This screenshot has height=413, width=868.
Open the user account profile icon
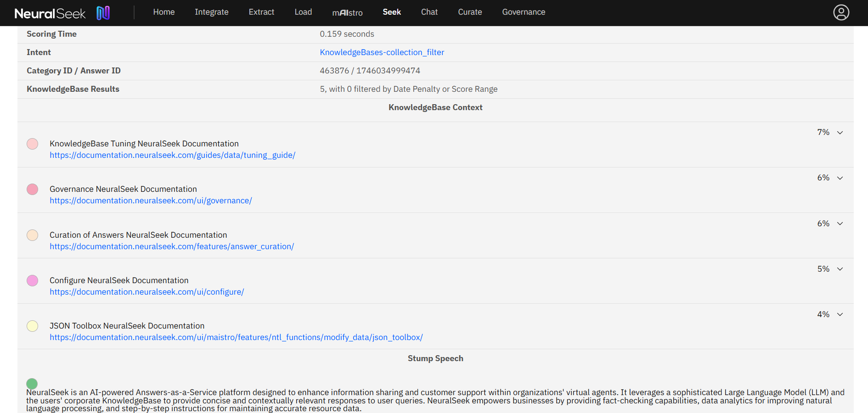(841, 12)
